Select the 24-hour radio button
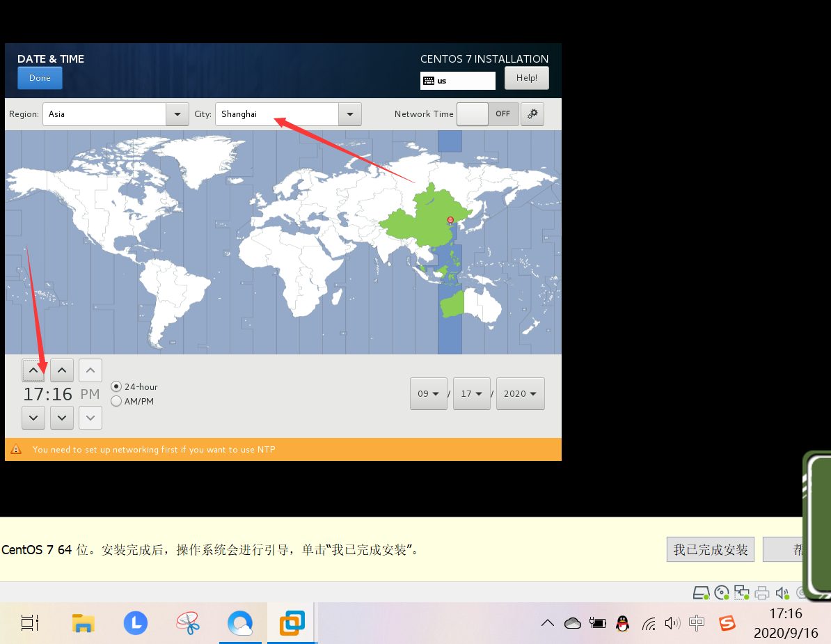Screen dimensions: 831x644 [116, 386]
